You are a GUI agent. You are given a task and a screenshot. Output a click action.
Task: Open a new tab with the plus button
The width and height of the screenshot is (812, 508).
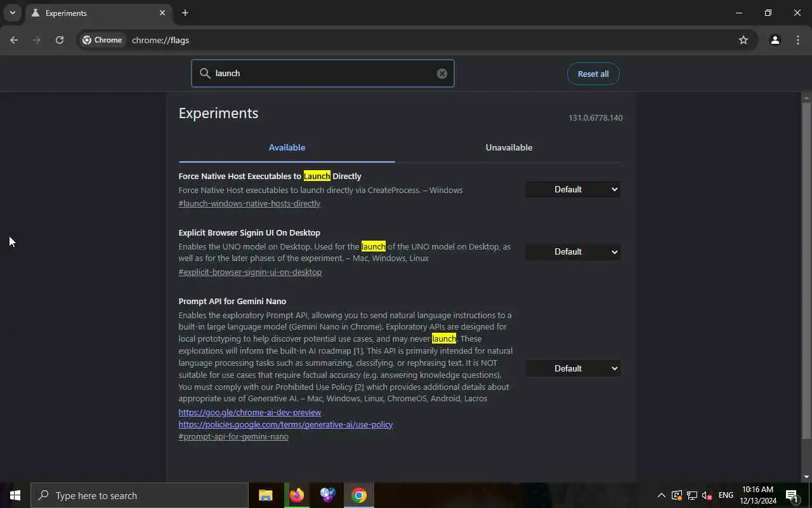185,13
